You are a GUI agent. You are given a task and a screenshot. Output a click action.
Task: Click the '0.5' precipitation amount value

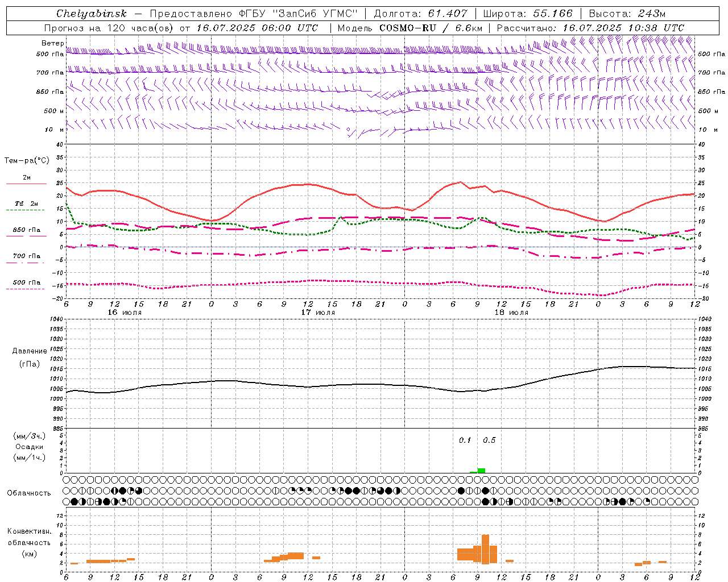(489, 440)
